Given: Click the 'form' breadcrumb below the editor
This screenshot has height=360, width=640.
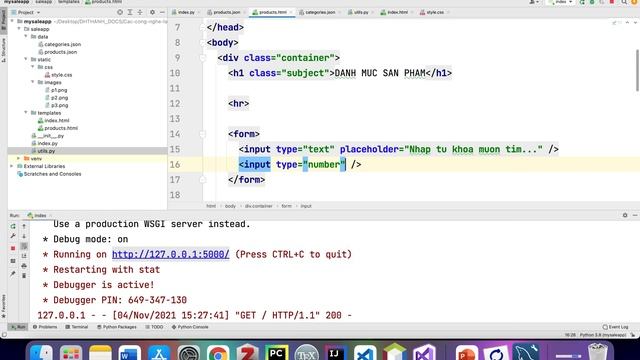Looking at the screenshot, I should [287, 206].
